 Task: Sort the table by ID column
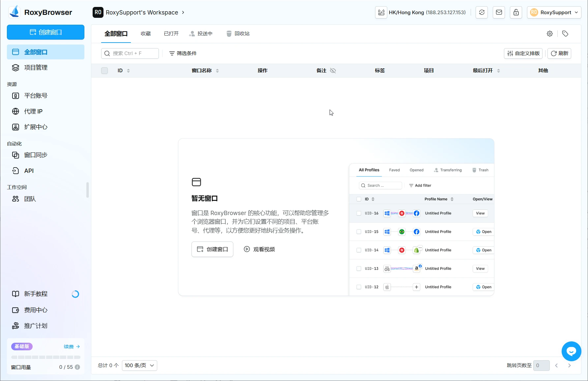[x=128, y=71]
